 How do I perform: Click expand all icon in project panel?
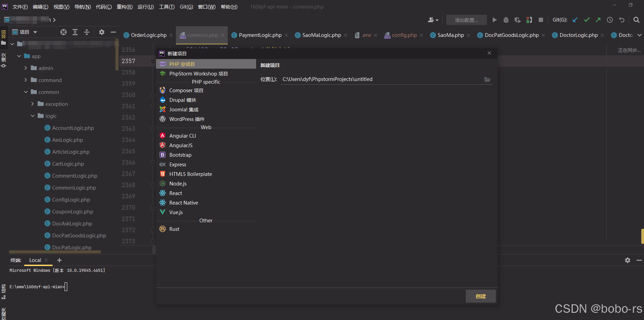75,32
